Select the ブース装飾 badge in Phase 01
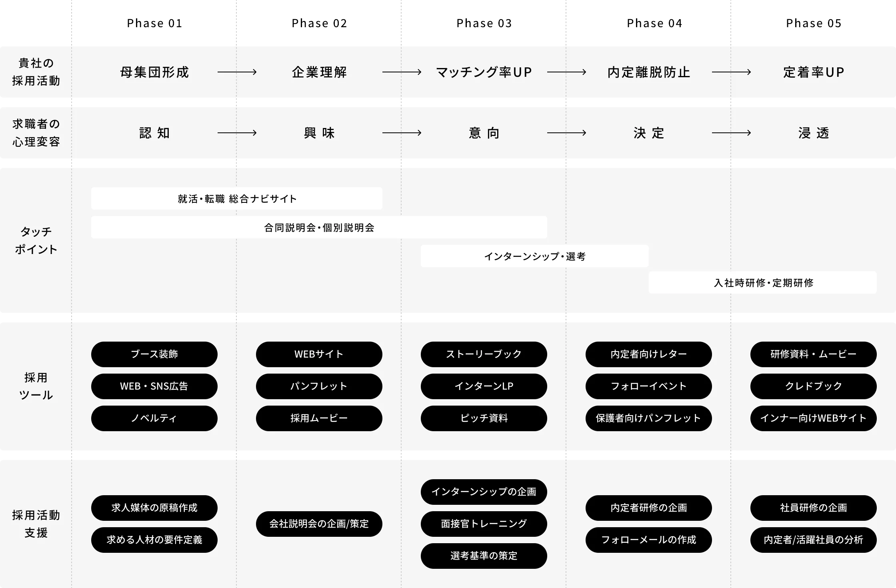 point(154,354)
